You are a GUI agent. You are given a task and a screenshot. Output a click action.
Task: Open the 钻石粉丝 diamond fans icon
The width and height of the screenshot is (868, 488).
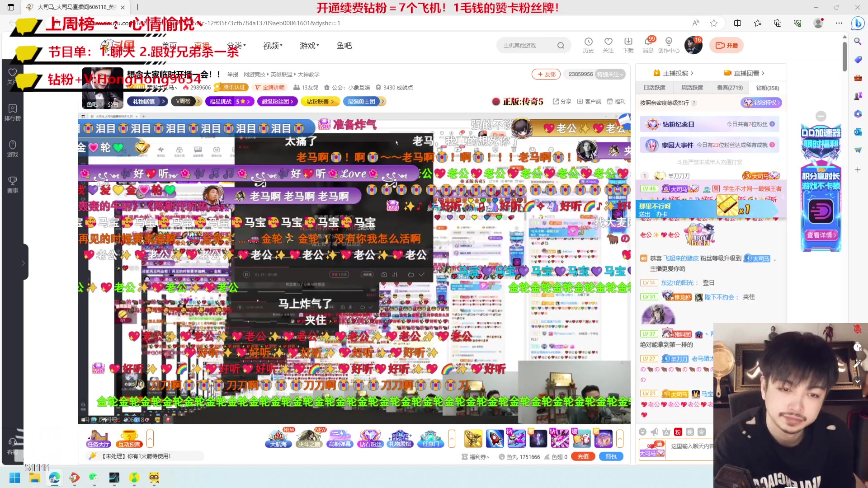point(370,438)
